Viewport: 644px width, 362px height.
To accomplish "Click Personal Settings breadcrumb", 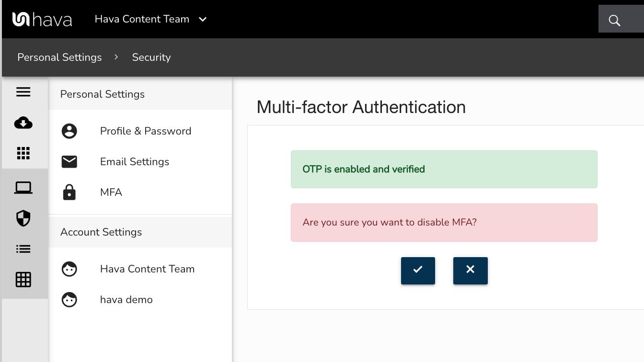I will (59, 57).
